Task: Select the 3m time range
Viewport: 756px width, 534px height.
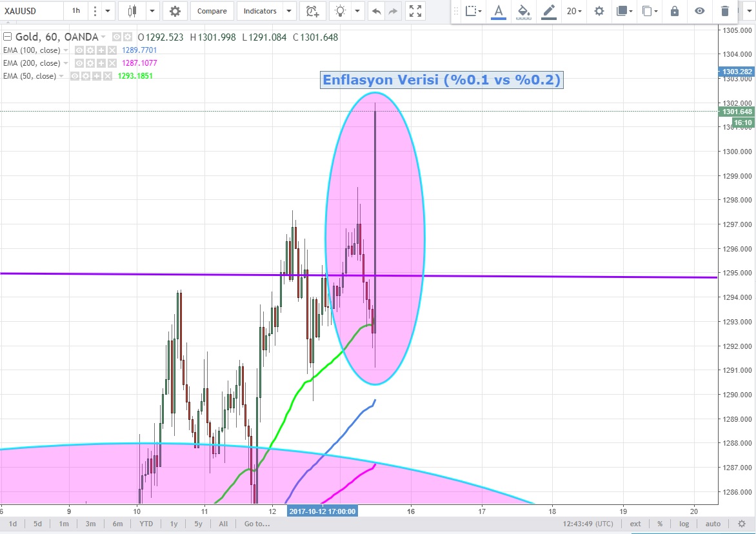Action: tap(90, 524)
